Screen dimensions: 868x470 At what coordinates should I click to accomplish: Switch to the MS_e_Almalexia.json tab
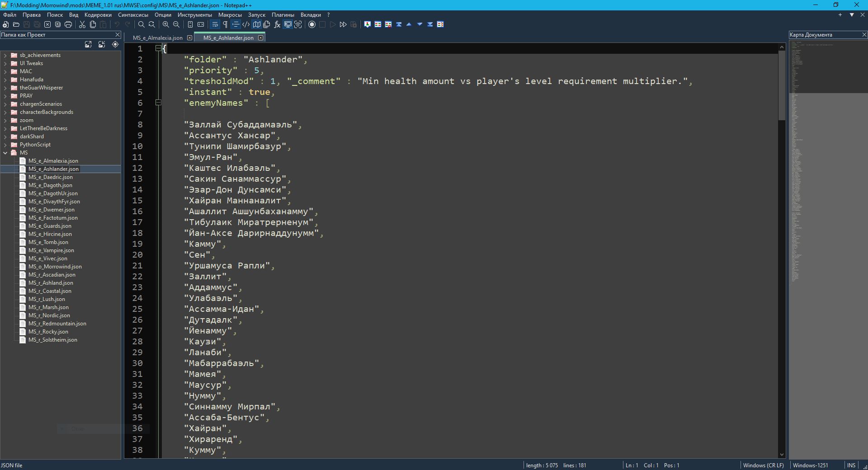click(157, 38)
